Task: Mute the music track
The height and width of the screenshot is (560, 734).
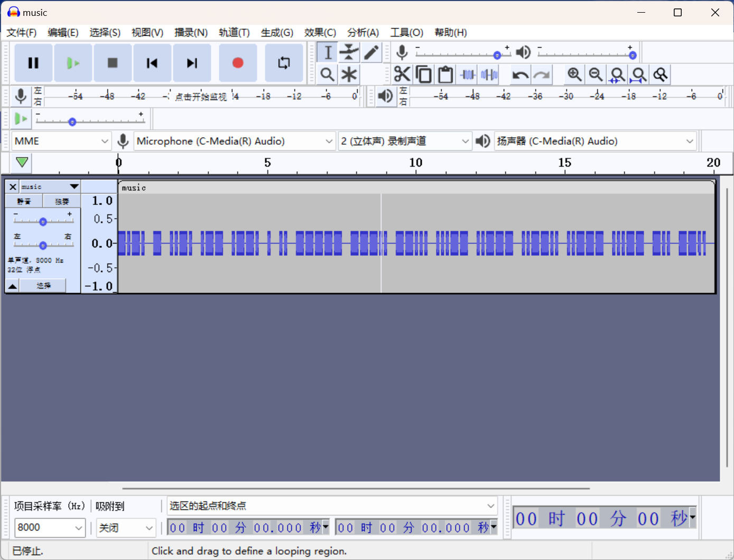Action: tap(24, 201)
